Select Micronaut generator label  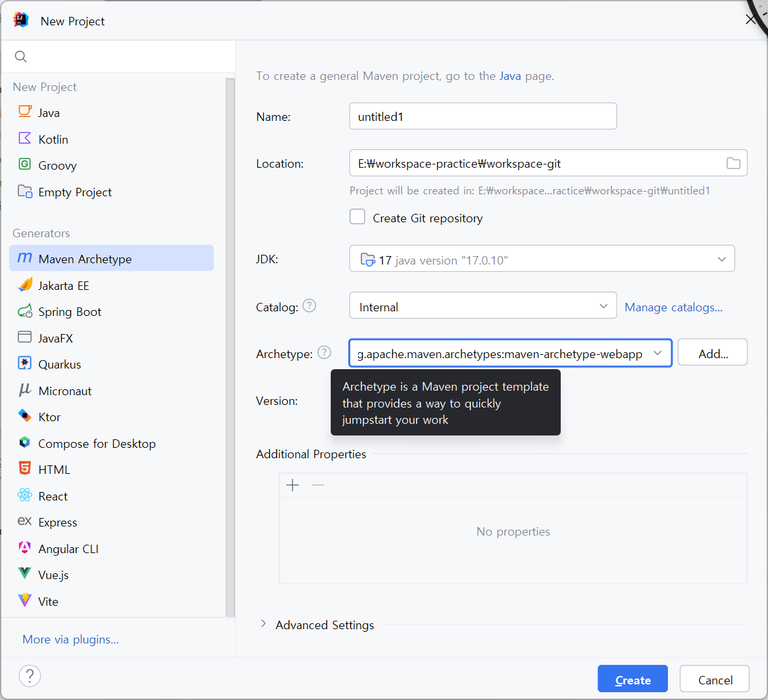[x=65, y=391]
